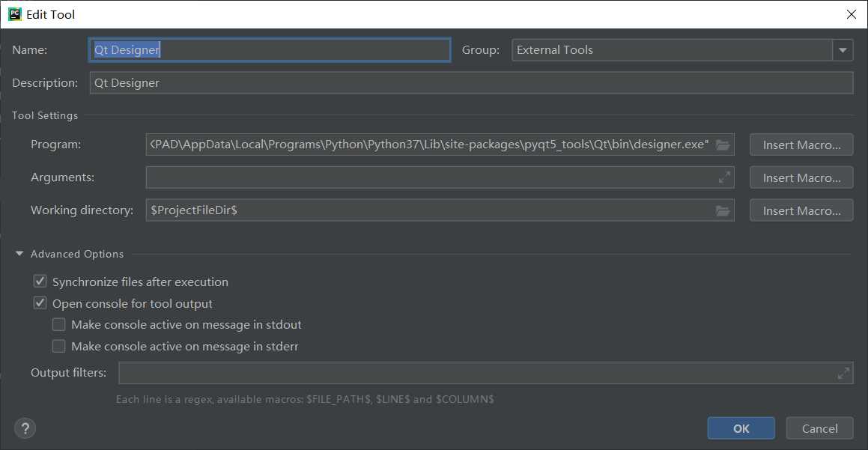Focus the Name field containing Qt Designer
868x450 pixels.
click(x=270, y=50)
